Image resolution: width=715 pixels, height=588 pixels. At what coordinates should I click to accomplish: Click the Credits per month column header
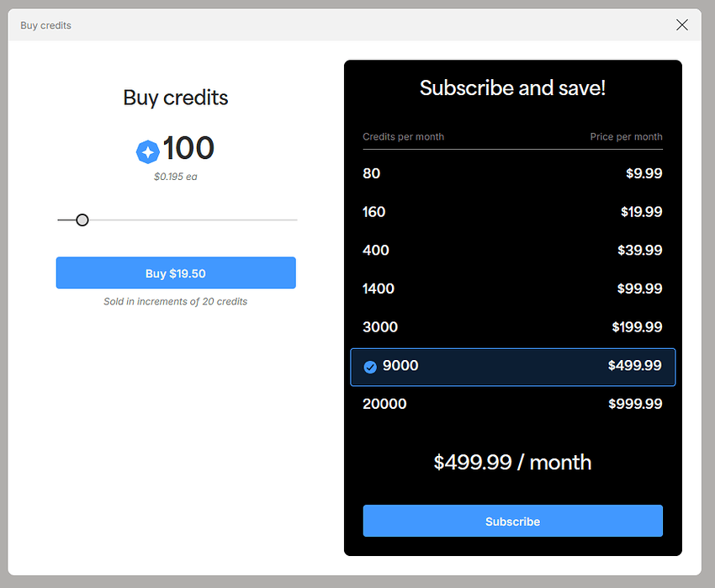(x=403, y=136)
